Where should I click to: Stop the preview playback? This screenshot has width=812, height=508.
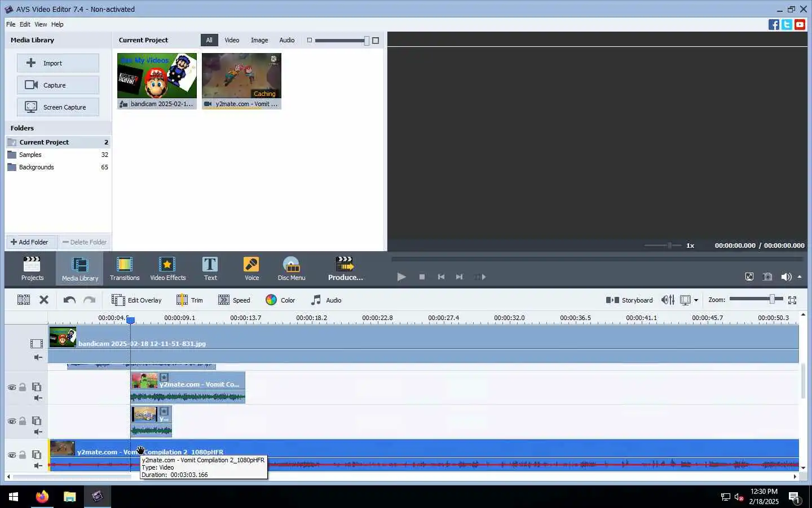(x=422, y=277)
